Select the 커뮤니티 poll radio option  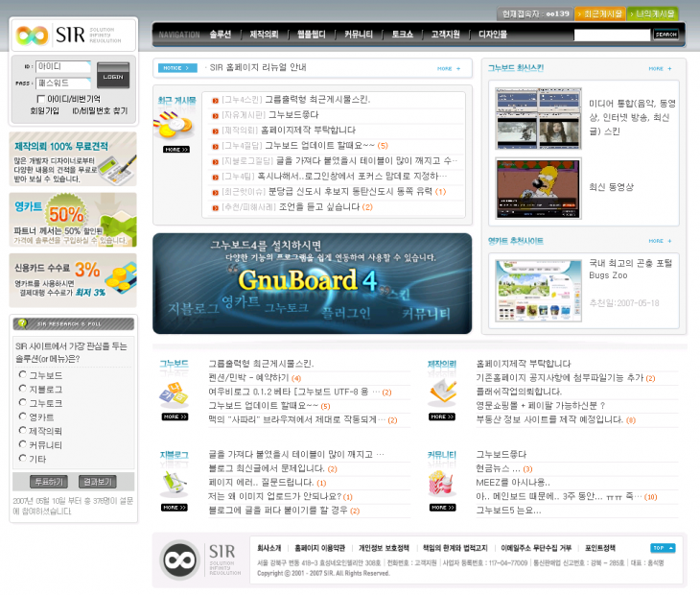tap(22, 443)
